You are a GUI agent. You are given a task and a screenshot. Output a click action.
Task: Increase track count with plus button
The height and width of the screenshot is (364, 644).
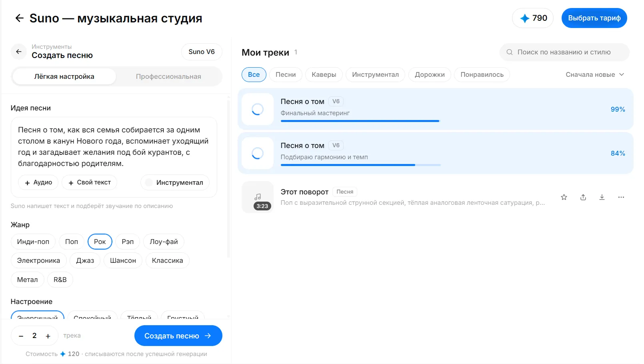[x=48, y=336]
